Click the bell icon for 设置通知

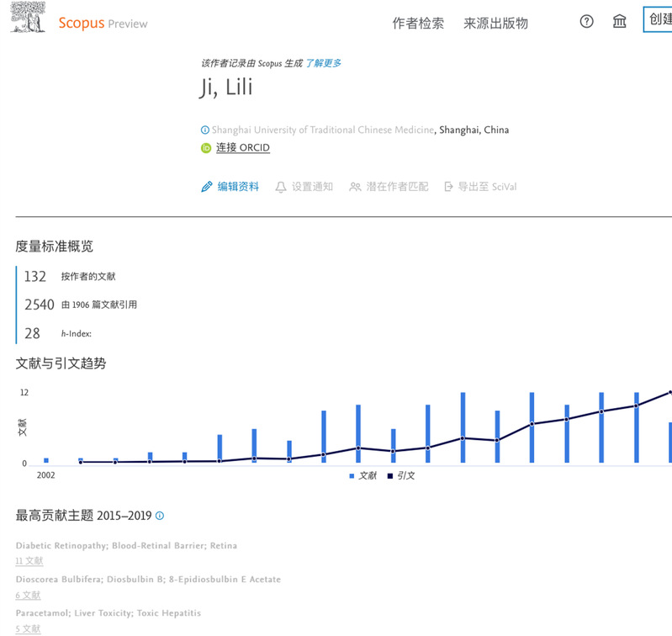pos(281,187)
